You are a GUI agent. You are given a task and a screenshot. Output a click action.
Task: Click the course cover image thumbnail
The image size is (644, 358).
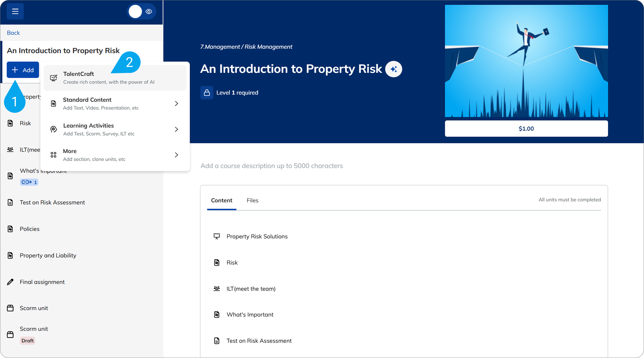tap(526, 61)
